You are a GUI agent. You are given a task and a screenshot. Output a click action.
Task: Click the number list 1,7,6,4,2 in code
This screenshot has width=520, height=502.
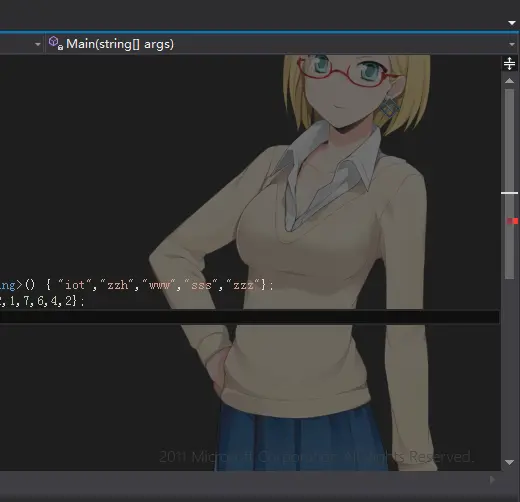pyautogui.click(x=41, y=301)
